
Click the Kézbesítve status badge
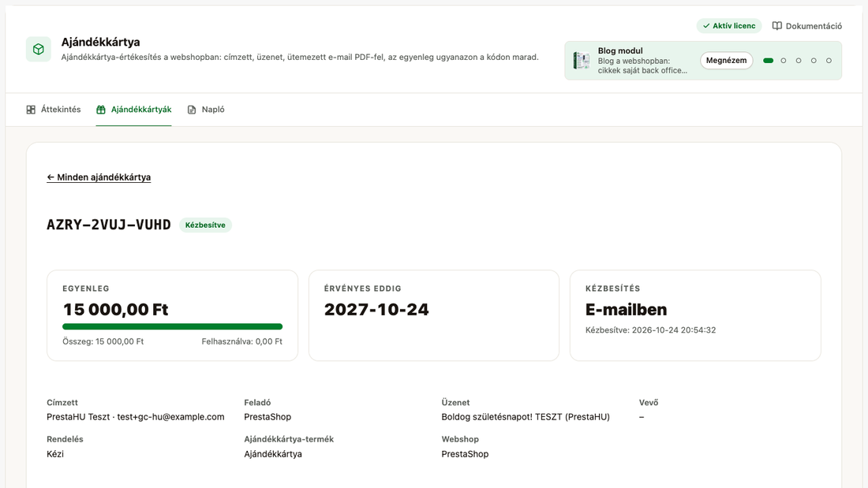pos(205,225)
